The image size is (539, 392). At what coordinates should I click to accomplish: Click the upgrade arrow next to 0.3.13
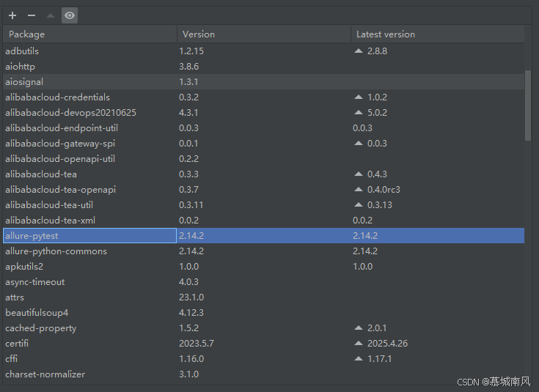pos(359,204)
